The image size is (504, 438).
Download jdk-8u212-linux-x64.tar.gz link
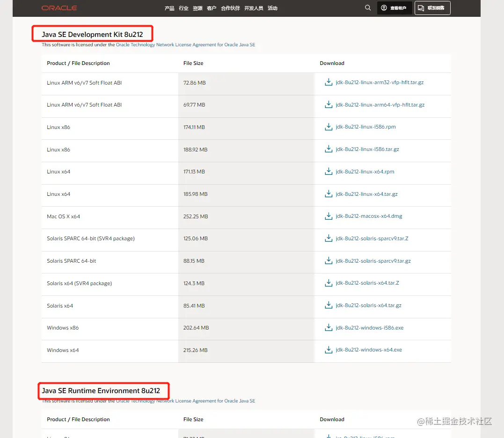[367, 194]
